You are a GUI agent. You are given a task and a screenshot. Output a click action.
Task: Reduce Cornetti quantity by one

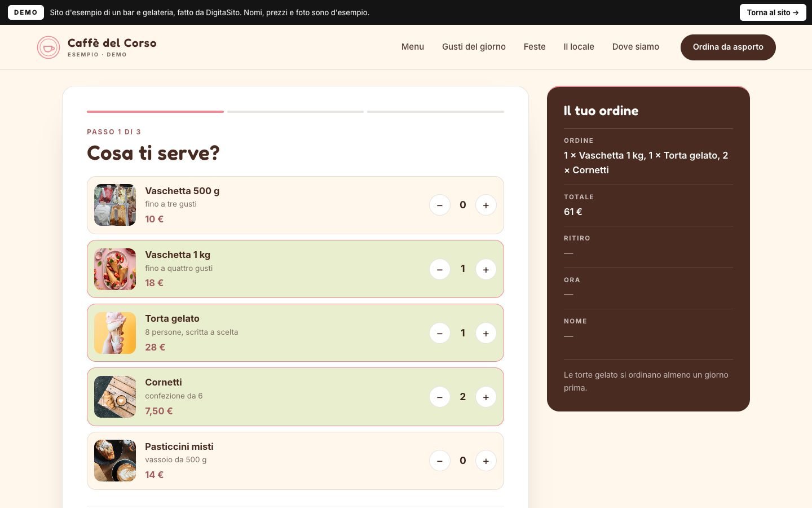pos(440,397)
